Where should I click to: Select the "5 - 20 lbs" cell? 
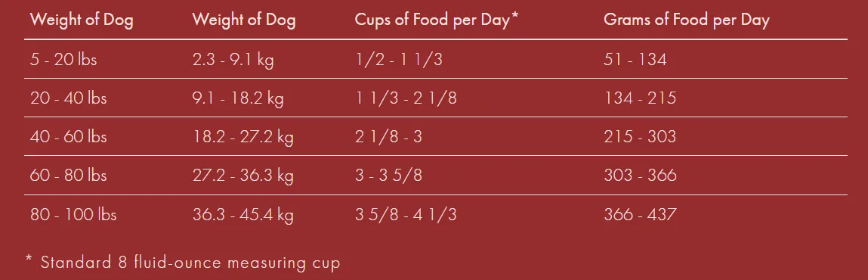63,59
